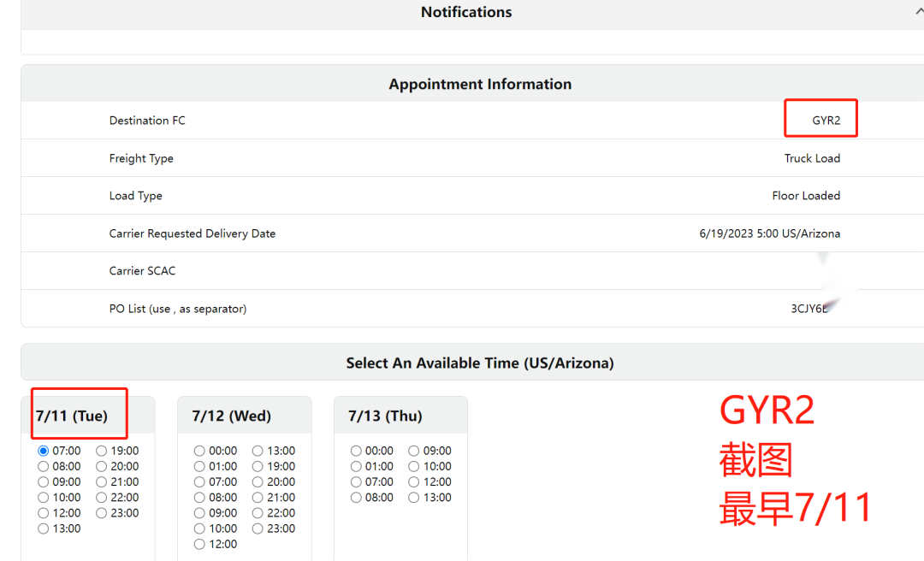Image resolution: width=924 pixels, height=561 pixels.
Task: Click the PO List value field
Action: [x=810, y=309]
